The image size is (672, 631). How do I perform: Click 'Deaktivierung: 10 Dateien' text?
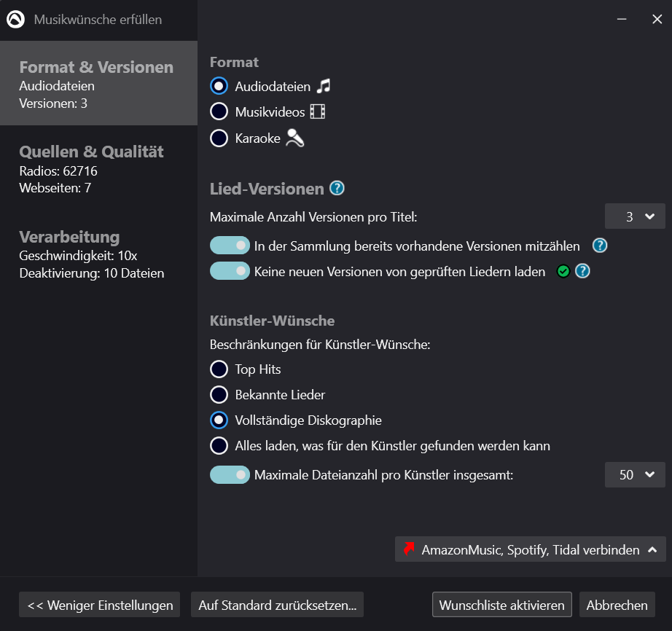click(92, 273)
